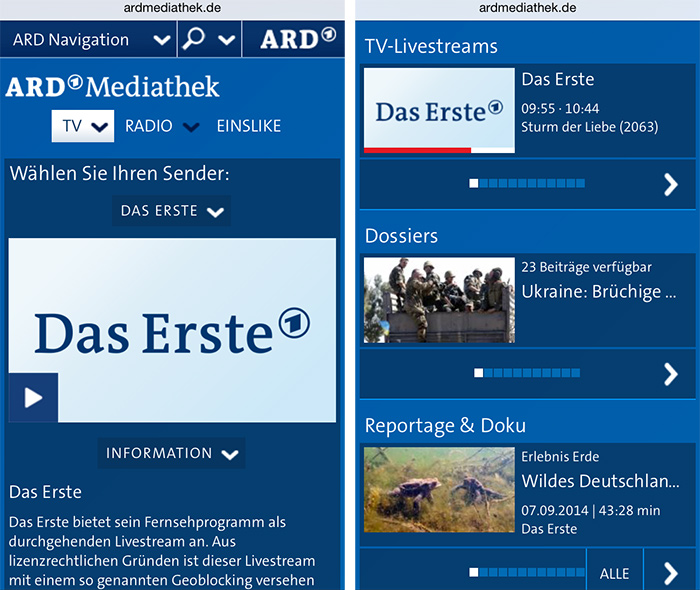Click the 'TV-Livestreams' section heading
This screenshot has width=700, height=590.
(431, 46)
